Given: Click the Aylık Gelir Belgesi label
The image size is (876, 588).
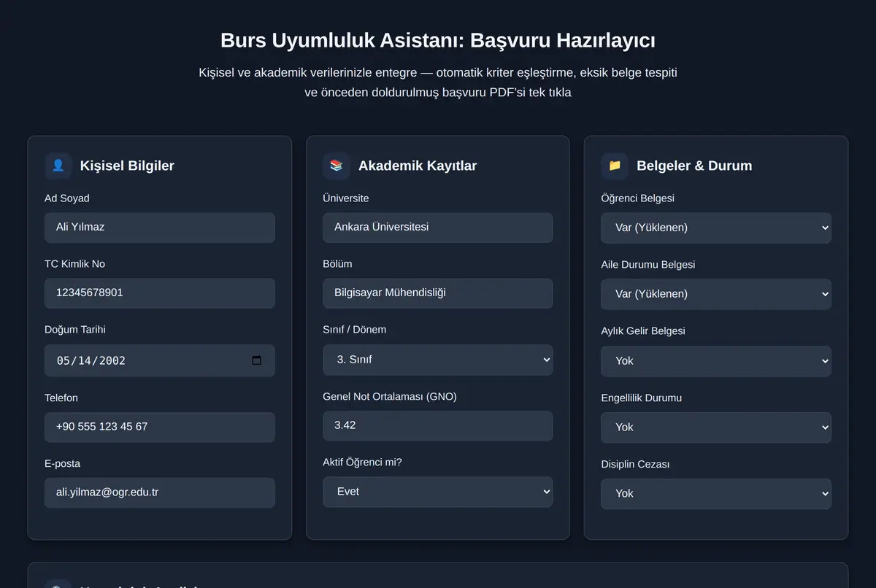Looking at the screenshot, I should tap(643, 331).
